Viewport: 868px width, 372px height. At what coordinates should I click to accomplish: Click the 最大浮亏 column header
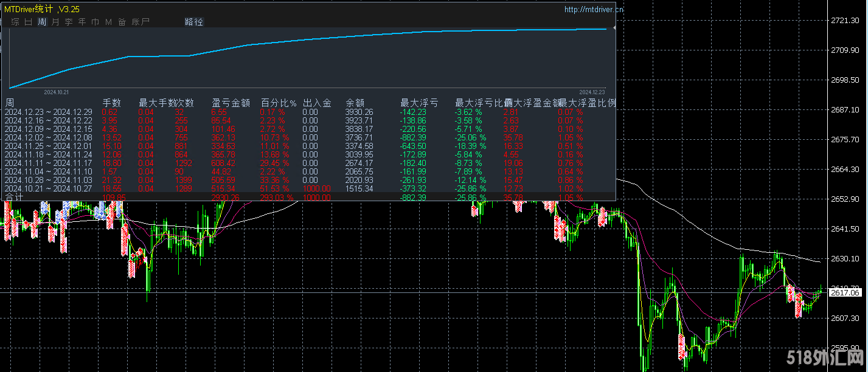click(418, 103)
